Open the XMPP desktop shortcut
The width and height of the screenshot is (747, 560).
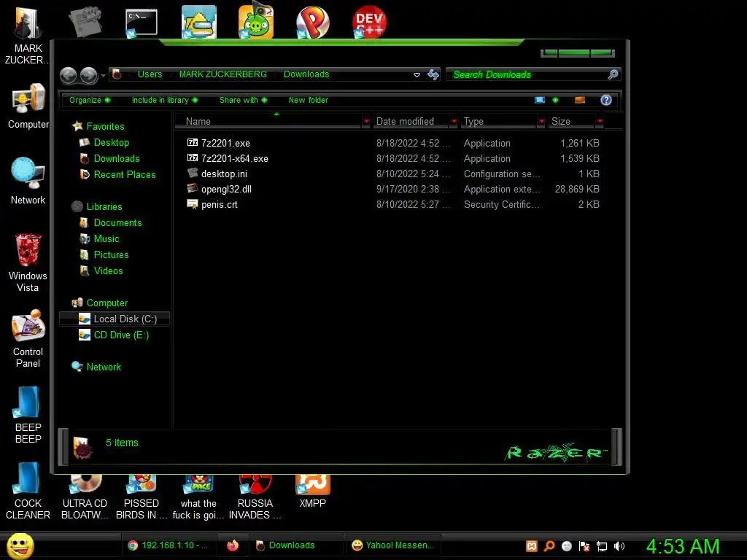point(312,492)
